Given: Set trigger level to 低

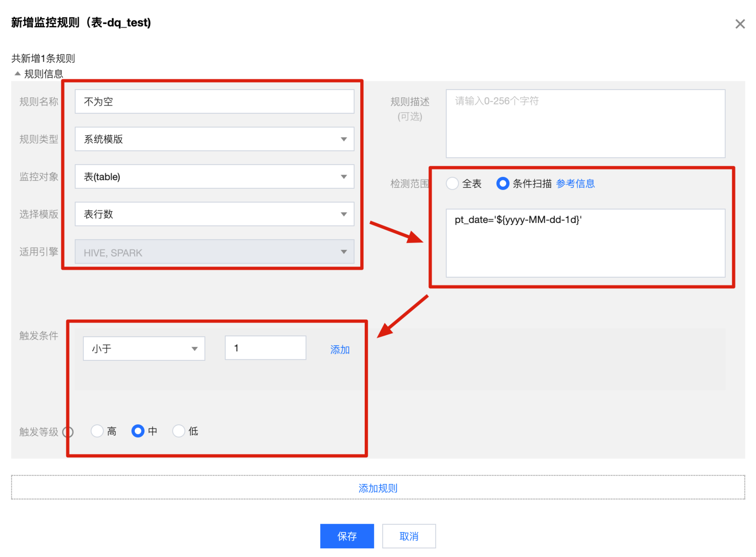Looking at the screenshot, I should (x=179, y=431).
